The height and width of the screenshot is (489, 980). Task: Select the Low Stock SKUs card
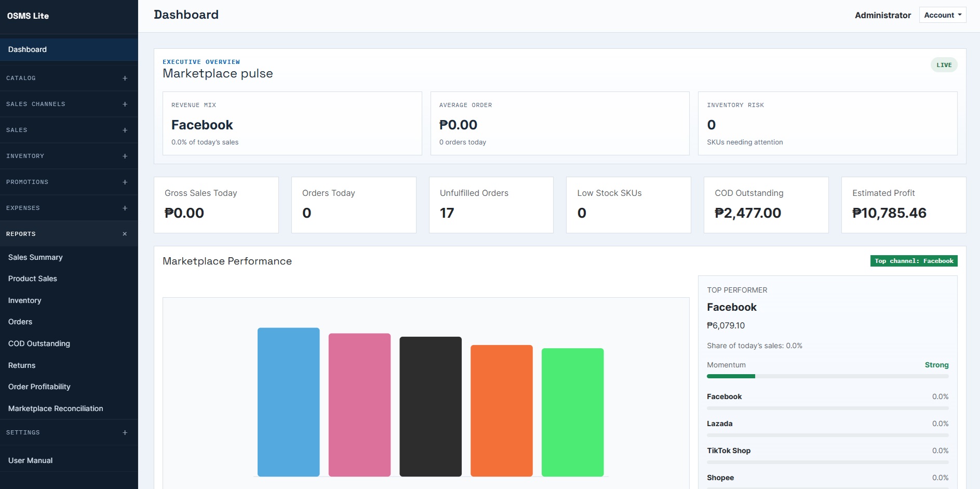(x=628, y=205)
